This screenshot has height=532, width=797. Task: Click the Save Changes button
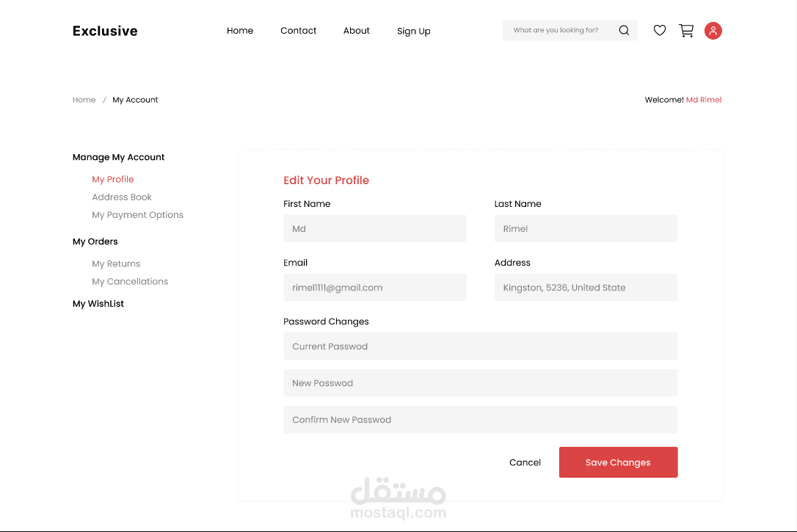tap(618, 462)
